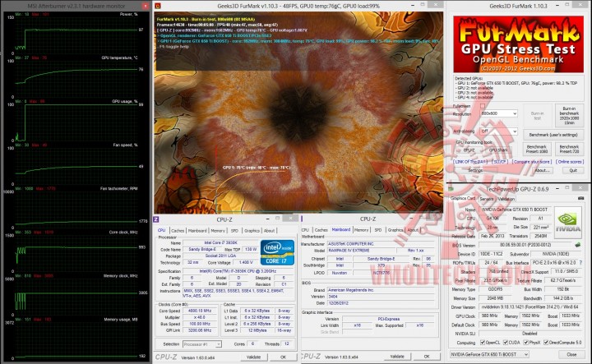Click Benchmark Preset:1080 button

(x=536, y=149)
